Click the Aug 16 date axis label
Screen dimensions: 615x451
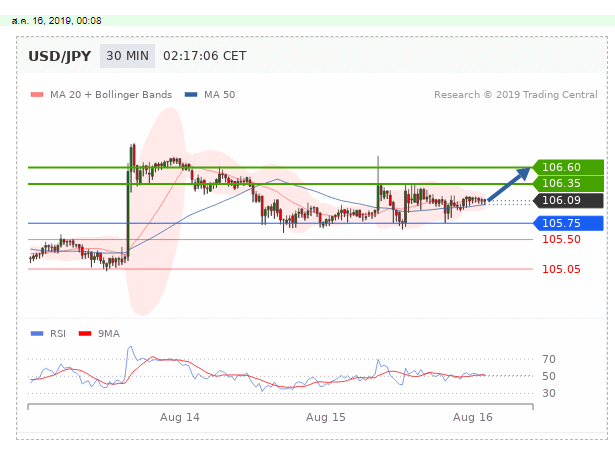click(x=473, y=417)
